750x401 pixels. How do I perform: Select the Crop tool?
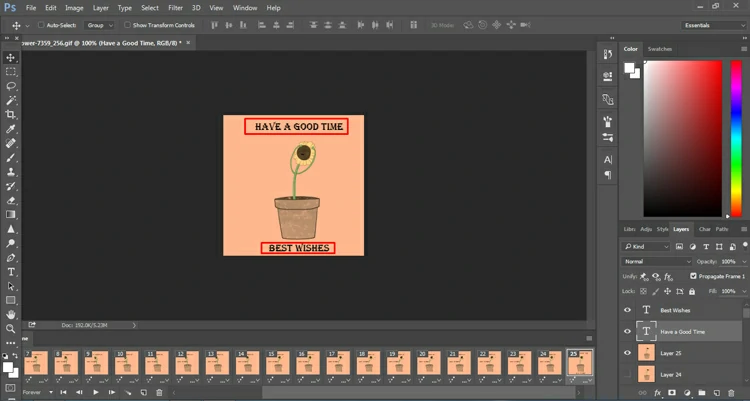11,115
